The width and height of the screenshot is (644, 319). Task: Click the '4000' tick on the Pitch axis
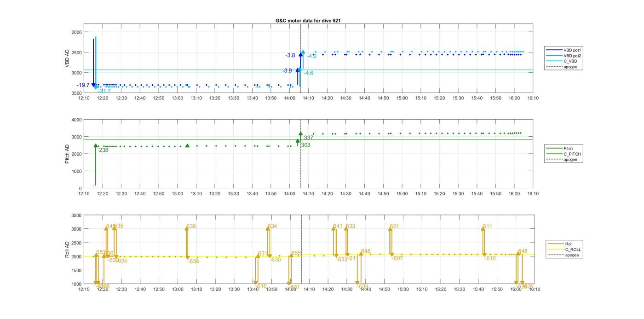click(x=76, y=120)
